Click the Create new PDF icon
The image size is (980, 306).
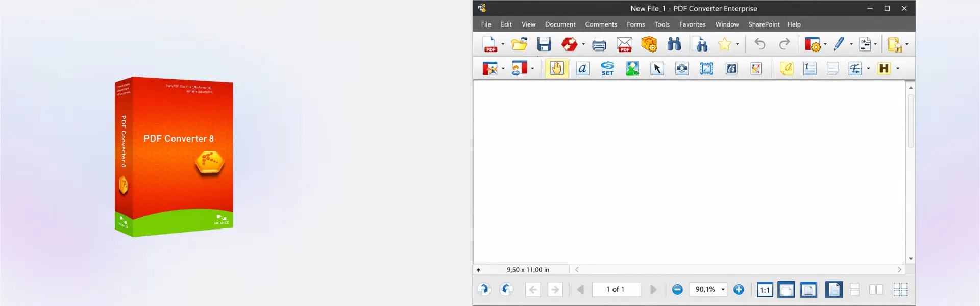(490, 44)
